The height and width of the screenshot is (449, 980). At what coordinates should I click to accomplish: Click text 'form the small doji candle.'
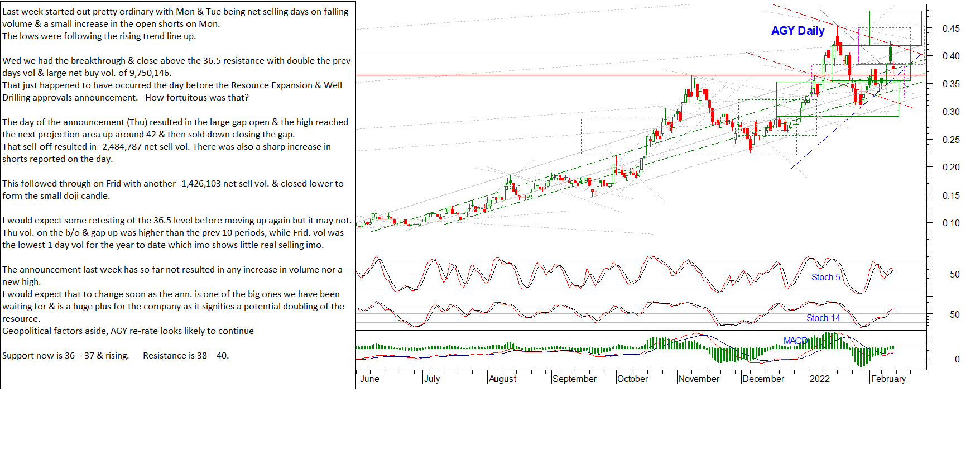(56, 196)
